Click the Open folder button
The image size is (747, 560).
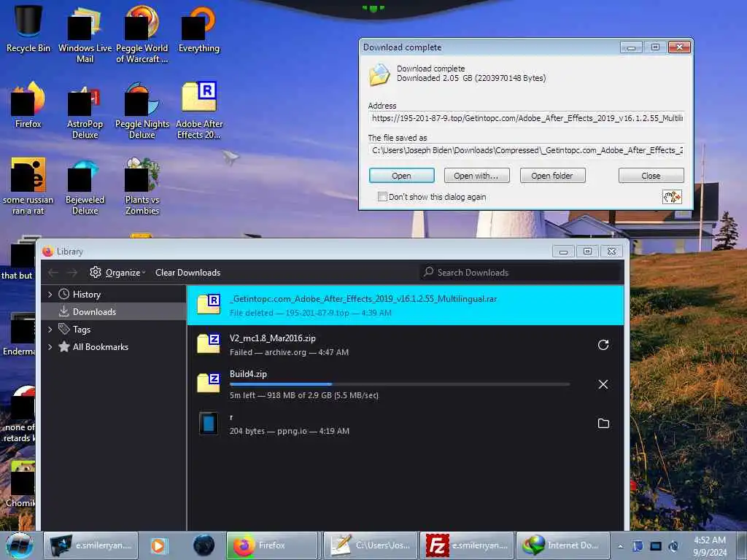[552, 175]
